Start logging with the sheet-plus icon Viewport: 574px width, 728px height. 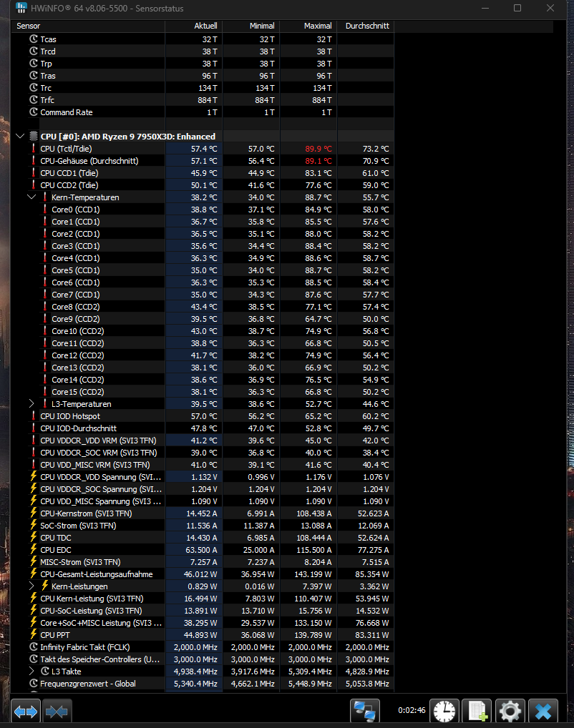477,712
